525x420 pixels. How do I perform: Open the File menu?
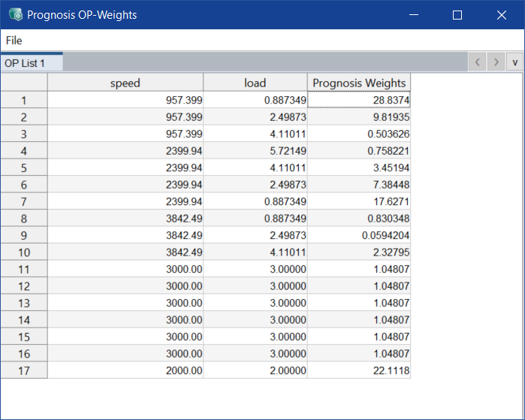pos(14,41)
